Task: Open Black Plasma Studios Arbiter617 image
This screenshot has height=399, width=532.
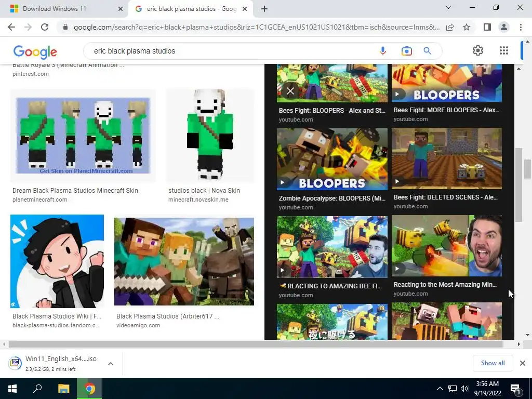Action: click(x=184, y=262)
